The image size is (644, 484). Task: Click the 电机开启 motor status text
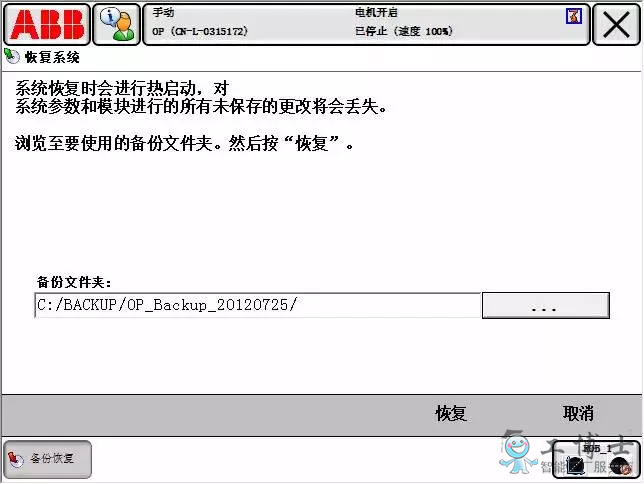[376, 12]
